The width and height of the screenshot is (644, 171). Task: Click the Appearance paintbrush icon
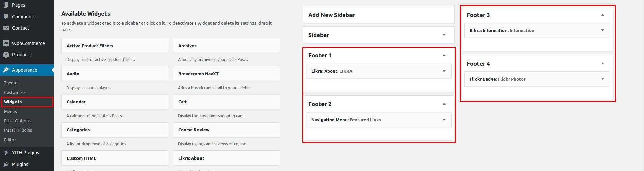tap(6, 70)
